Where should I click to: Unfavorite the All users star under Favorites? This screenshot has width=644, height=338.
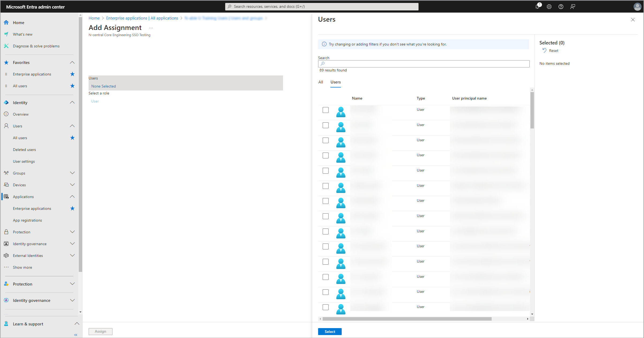click(72, 86)
